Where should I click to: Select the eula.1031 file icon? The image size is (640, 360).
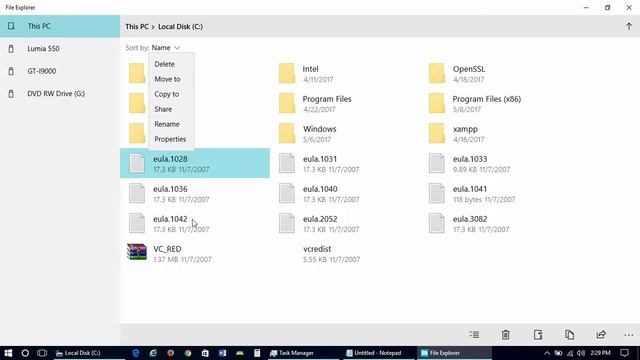tap(287, 163)
